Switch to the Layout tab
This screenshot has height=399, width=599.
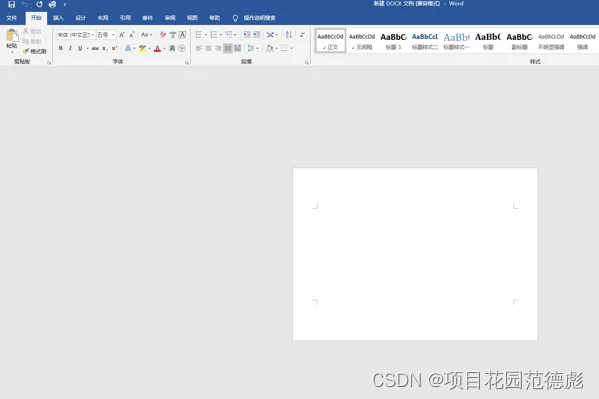coord(103,18)
